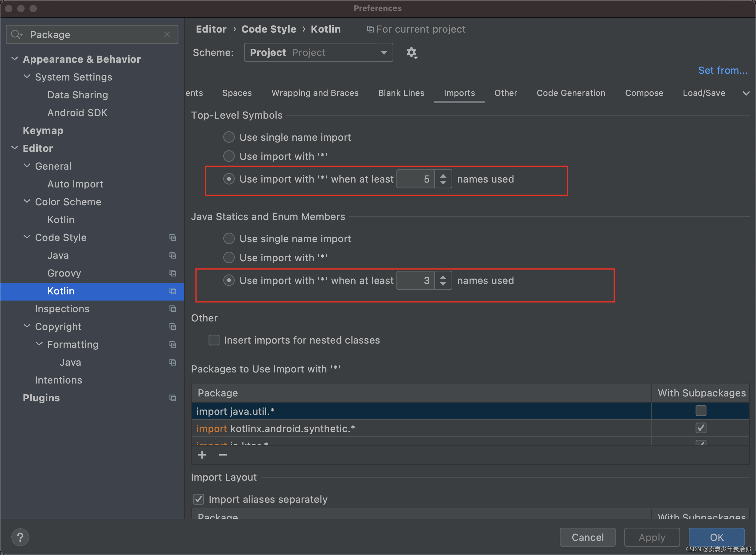Click the 'Set from...' link

coord(724,70)
